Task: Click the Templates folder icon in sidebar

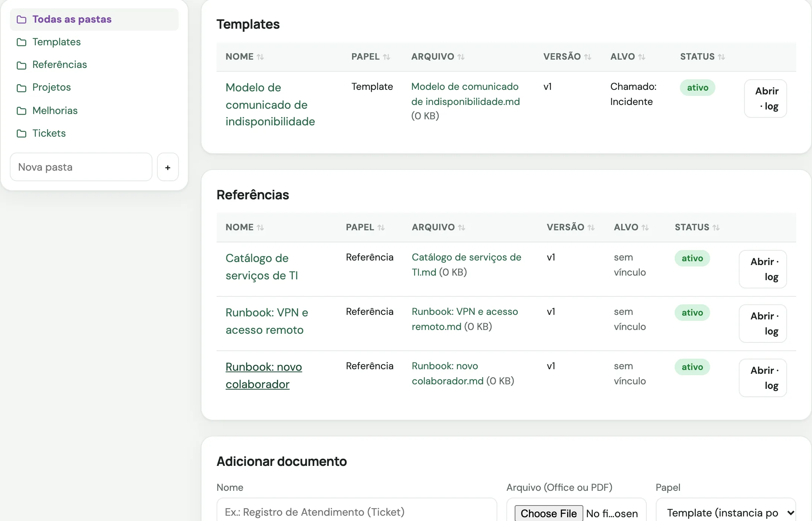Action: (22, 42)
